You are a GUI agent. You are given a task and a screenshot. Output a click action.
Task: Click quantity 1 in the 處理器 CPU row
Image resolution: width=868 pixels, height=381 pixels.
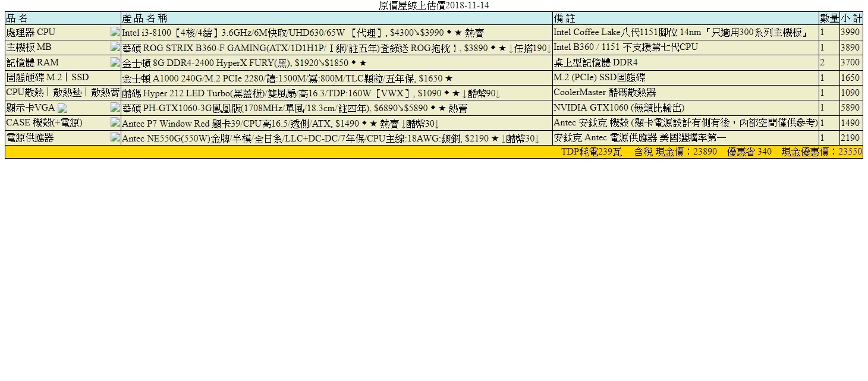coord(822,32)
